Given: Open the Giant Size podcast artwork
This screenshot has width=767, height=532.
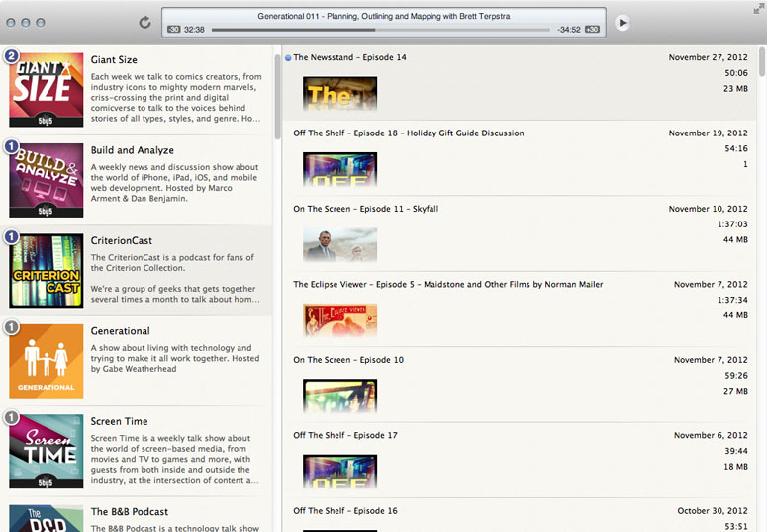Looking at the screenshot, I should (x=47, y=90).
